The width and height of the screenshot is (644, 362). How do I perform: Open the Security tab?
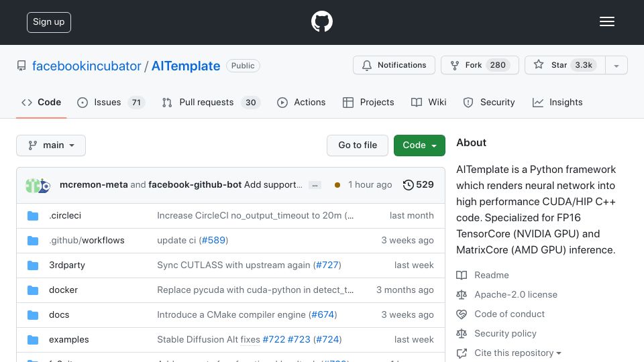coord(489,102)
